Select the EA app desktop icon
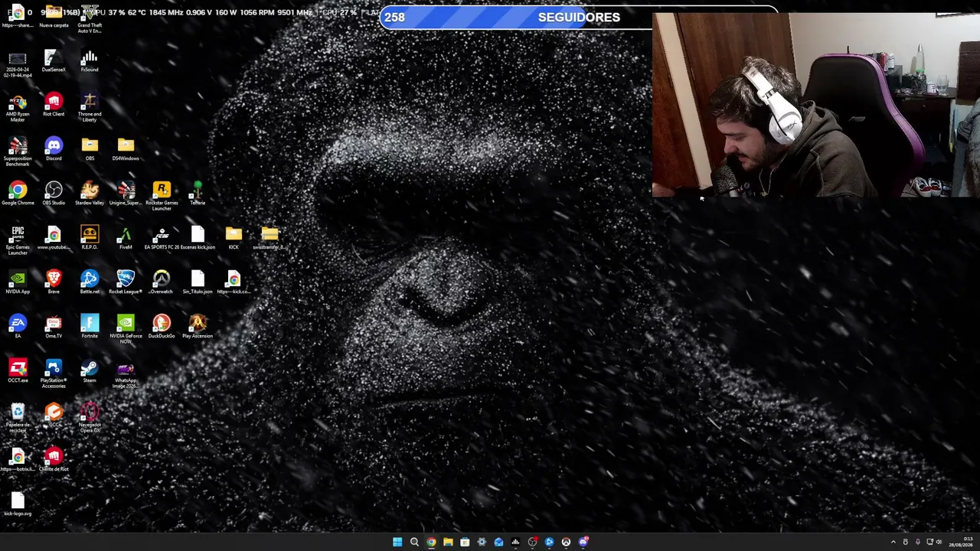This screenshot has height=551, width=980. click(x=18, y=324)
